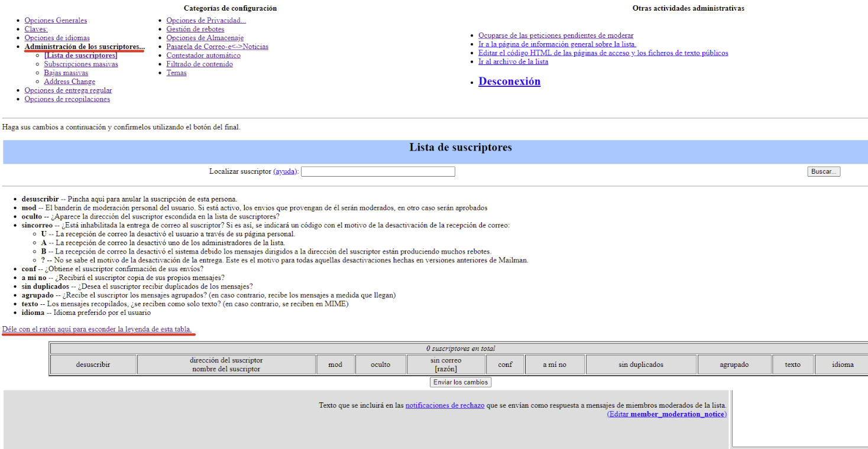
Task: Open Opciones de idiomas
Action: [57, 38]
